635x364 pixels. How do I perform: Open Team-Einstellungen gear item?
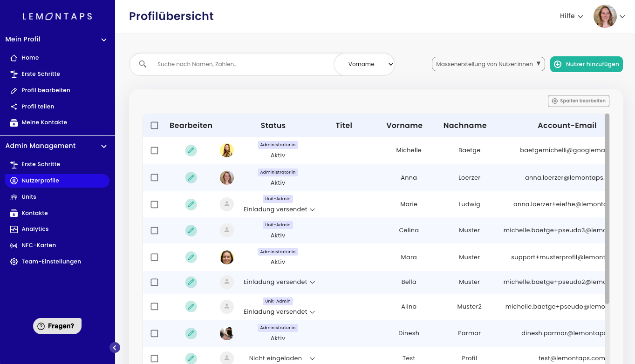point(51,262)
